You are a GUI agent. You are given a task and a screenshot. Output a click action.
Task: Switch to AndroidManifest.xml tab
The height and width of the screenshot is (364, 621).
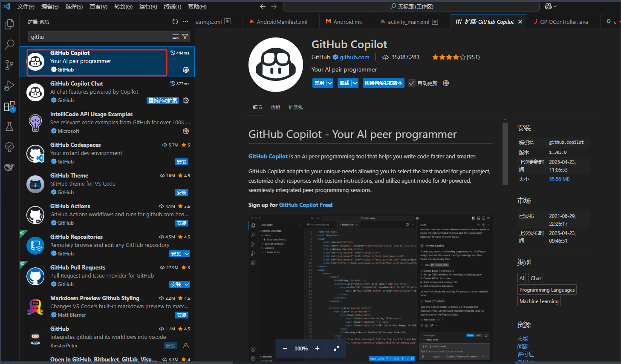tap(282, 22)
